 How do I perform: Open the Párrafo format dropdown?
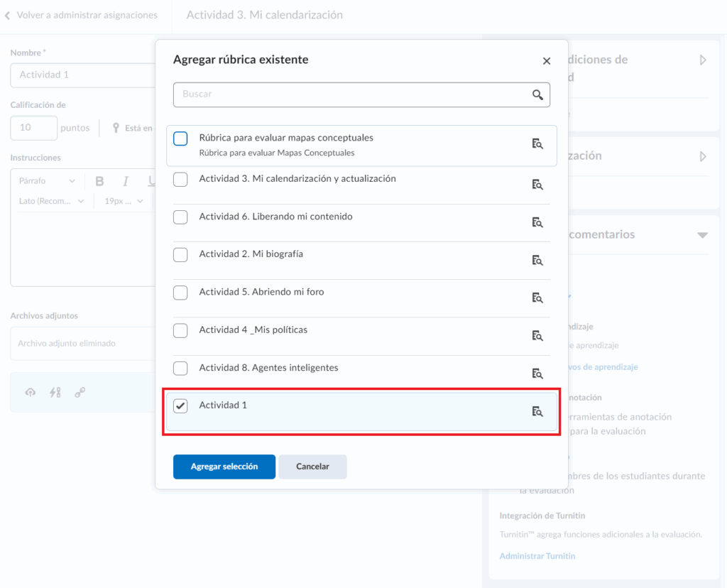tap(47, 181)
